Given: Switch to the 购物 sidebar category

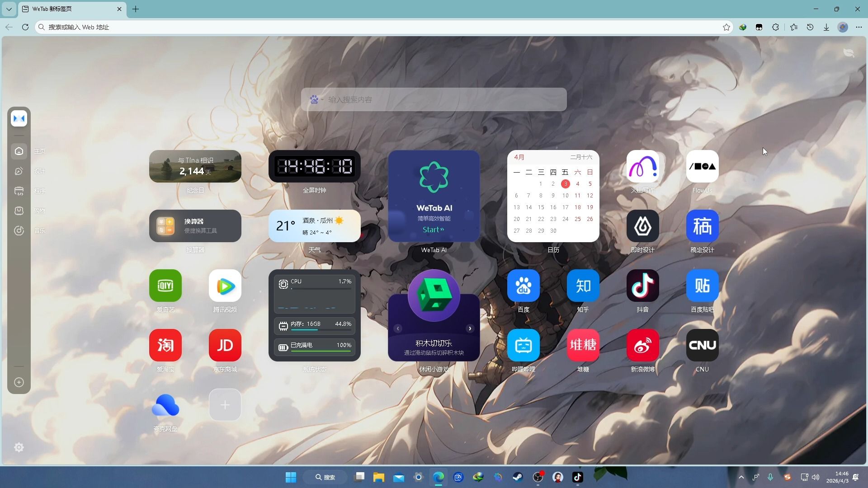Looking at the screenshot, I should pos(19,211).
